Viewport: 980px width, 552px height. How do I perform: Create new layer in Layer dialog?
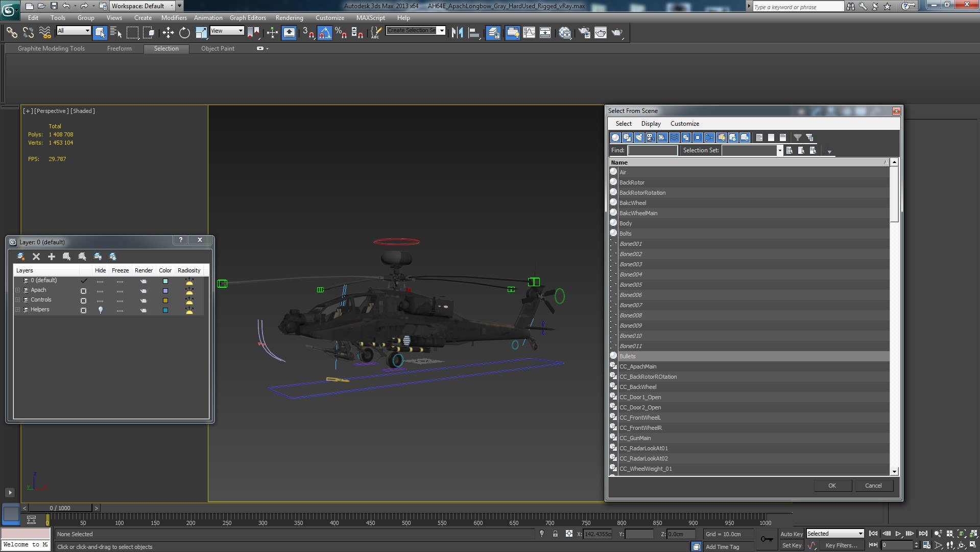click(21, 256)
